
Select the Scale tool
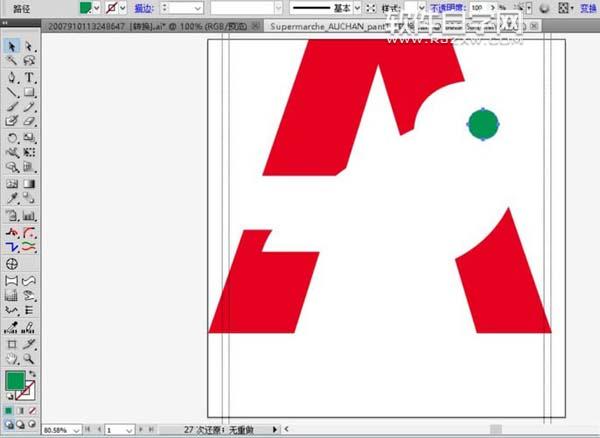click(x=29, y=138)
